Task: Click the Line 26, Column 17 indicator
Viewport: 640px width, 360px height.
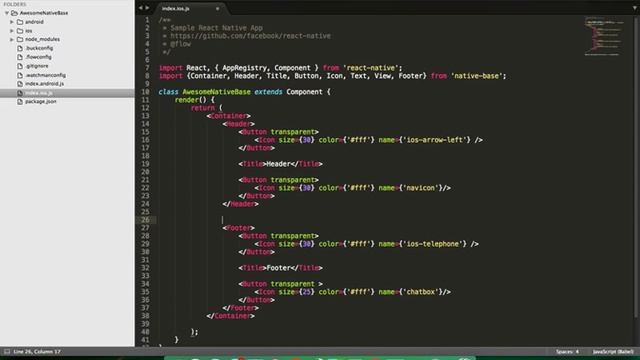Action: [x=37, y=351]
